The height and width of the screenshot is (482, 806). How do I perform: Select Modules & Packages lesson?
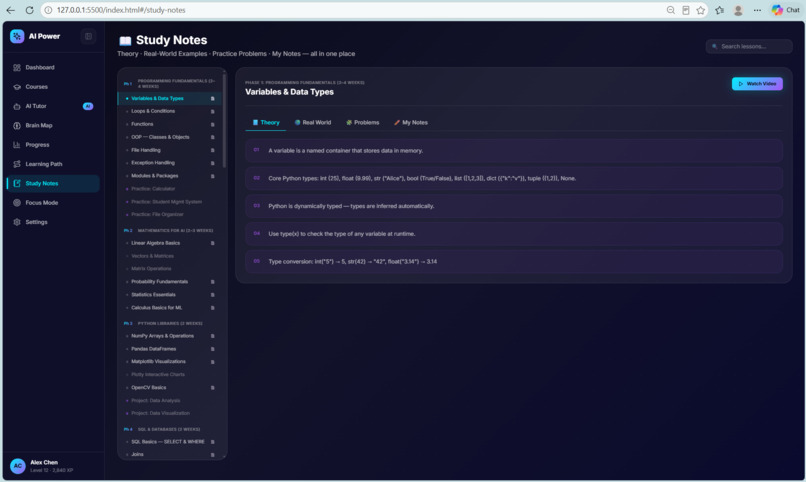point(170,176)
